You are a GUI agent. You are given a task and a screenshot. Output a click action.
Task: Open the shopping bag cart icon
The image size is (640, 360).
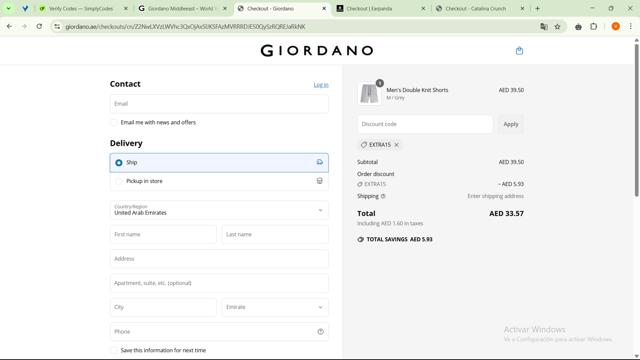coord(519,51)
